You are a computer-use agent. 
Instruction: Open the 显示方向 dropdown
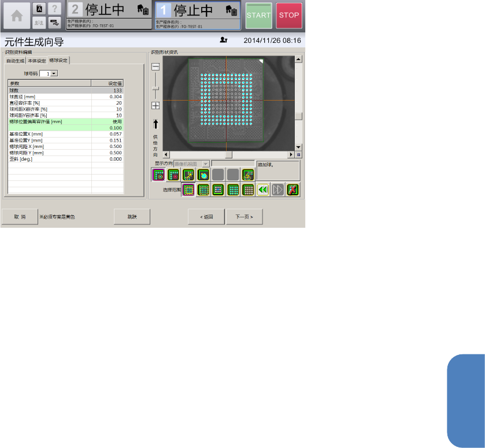pos(206,164)
